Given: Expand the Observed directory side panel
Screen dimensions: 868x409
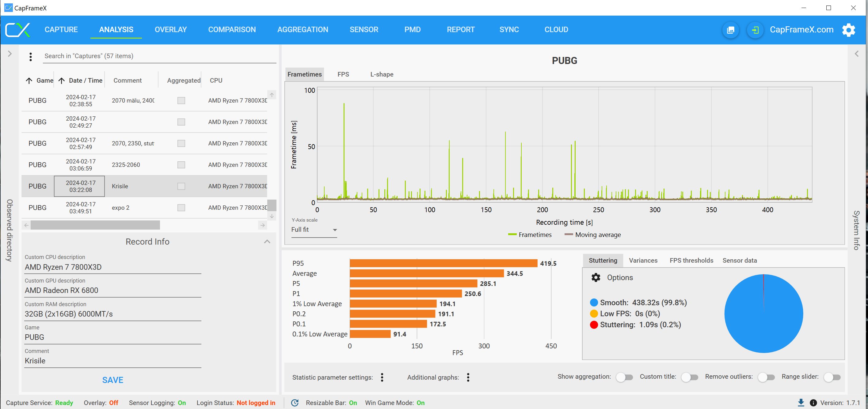Looking at the screenshot, I should click(10, 54).
